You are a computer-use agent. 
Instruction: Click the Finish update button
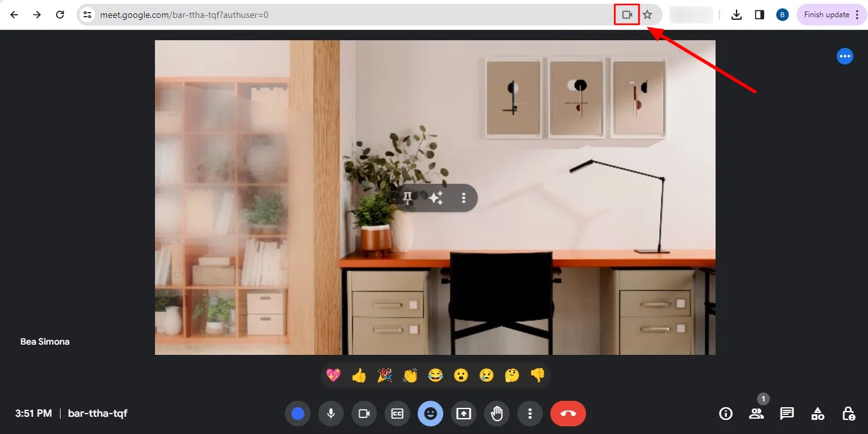point(826,14)
